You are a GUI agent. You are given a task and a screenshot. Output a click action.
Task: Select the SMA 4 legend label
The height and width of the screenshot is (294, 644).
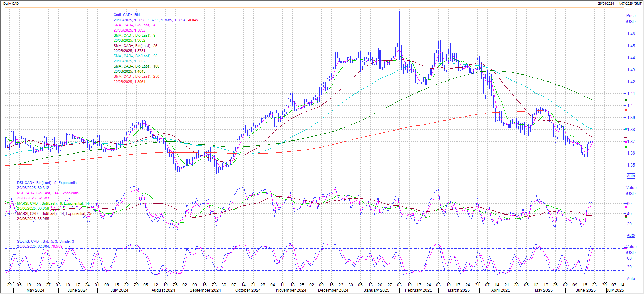(x=134, y=25)
